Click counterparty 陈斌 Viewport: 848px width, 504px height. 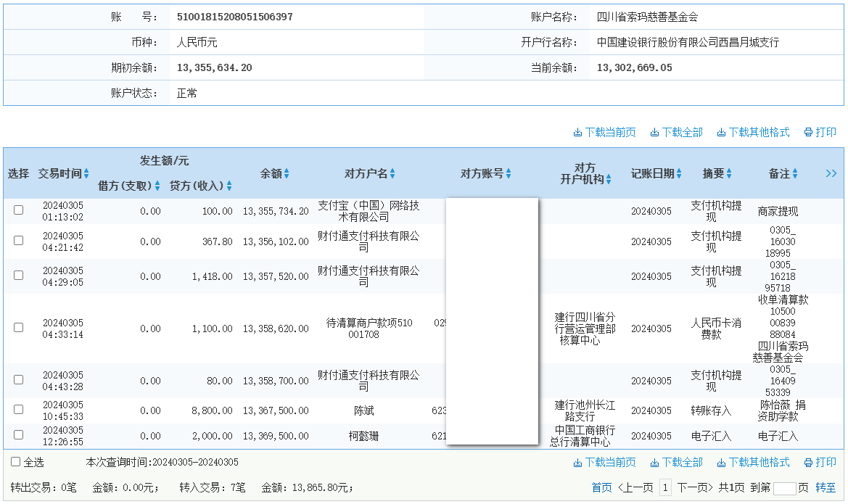pos(364,411)
